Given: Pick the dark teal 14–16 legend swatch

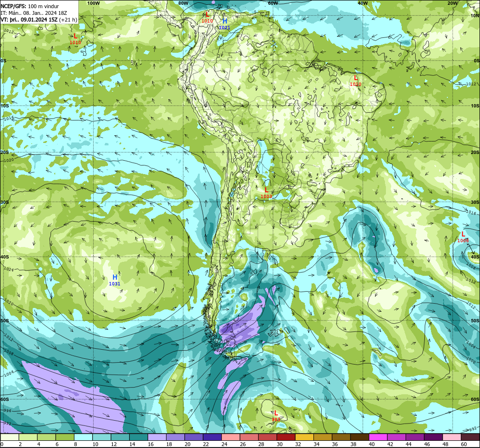Looking at the screenshot, I should (138, 437).
